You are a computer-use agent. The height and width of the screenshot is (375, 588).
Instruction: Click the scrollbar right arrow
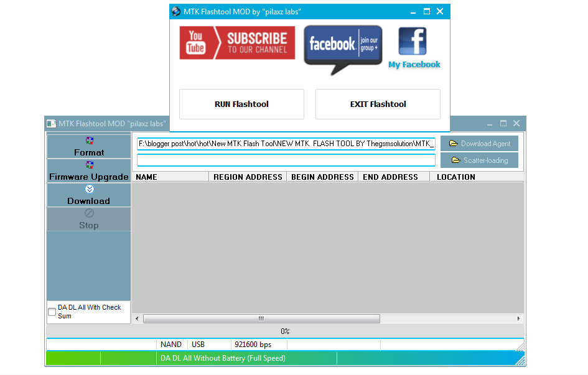pos(519,319)
